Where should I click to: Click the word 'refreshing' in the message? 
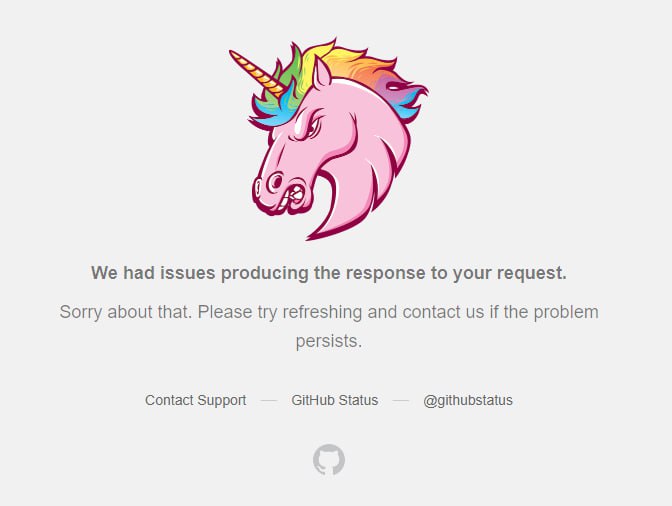tap(322, 312)
